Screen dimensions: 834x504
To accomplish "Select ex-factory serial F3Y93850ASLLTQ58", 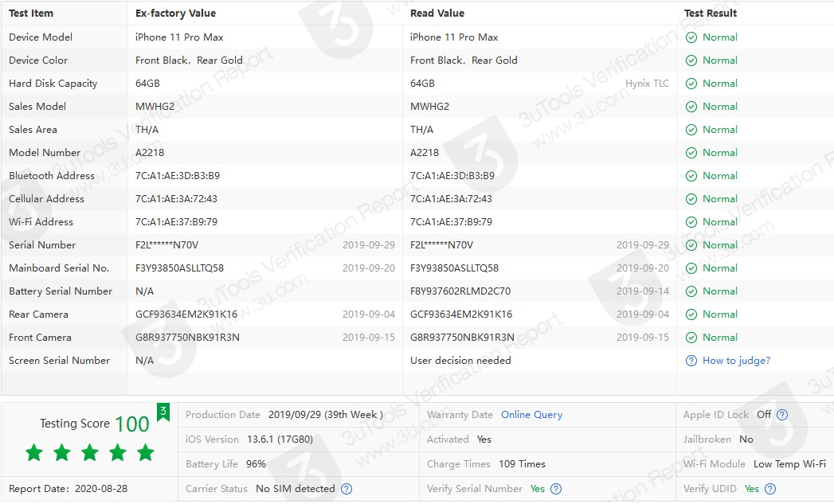I will click(179, 268).
